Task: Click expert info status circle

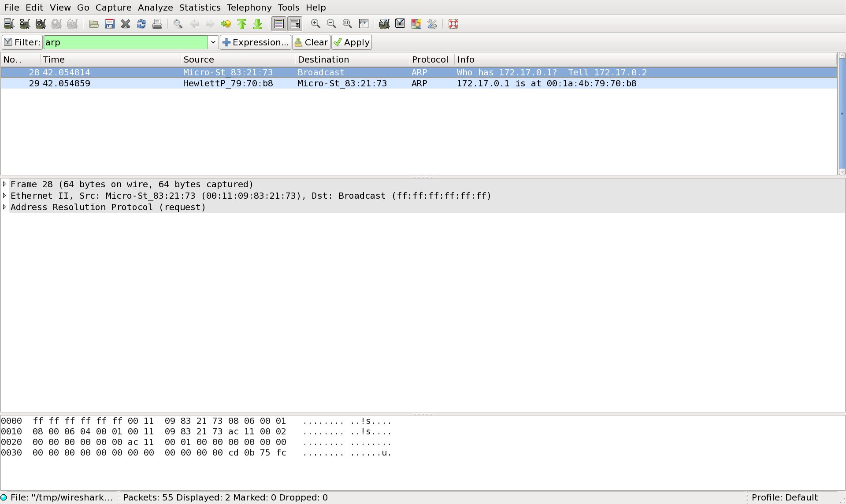Action: [4, 498]
